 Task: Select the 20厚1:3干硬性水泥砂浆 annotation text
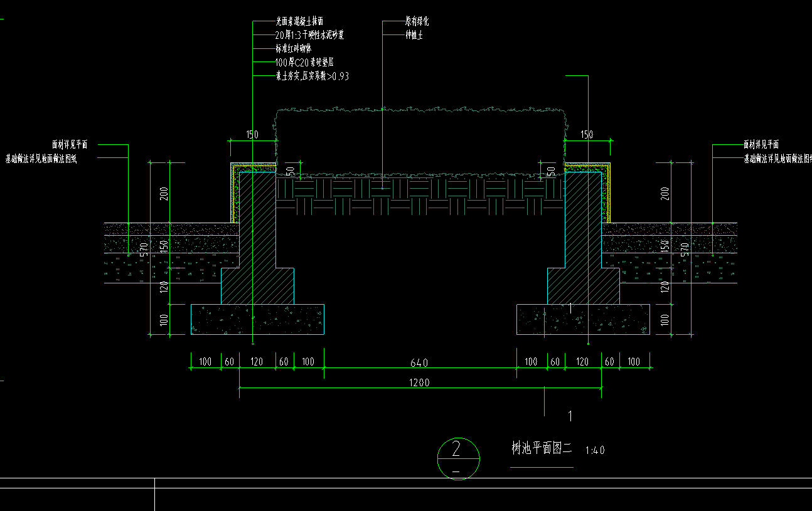(309, 35)
